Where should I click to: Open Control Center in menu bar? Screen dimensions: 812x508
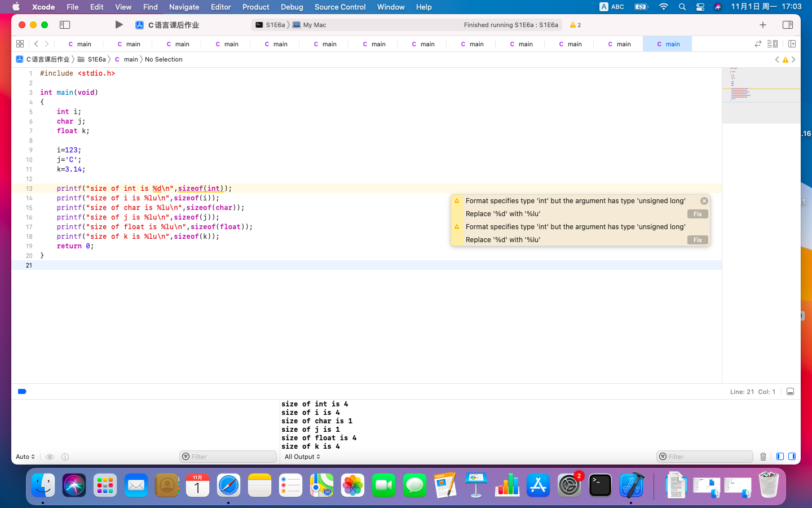point(700,7)
